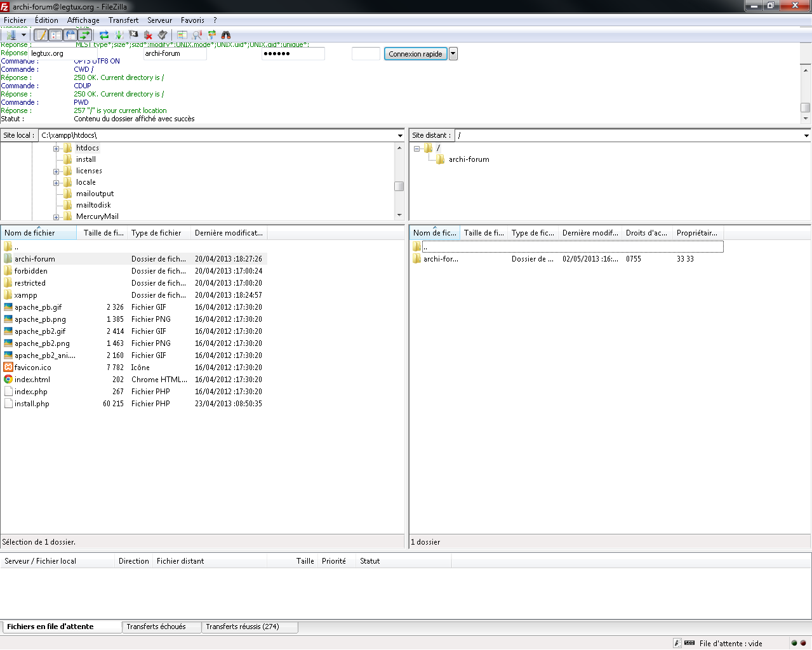Collapse the remote root '/' tree node
This screenshot has height=650, width=812.
tap(416, 149)
